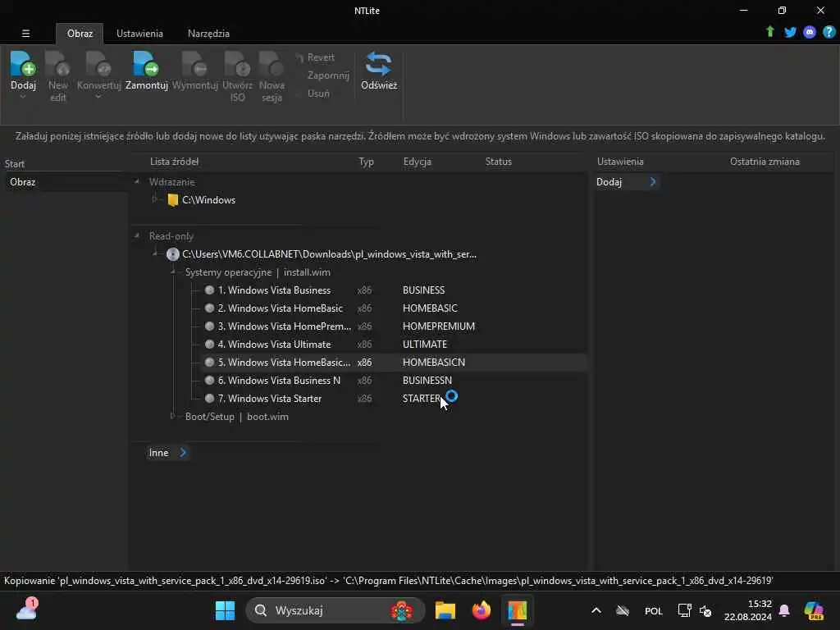Open File Explorer from the taskbar
Image resolution: width=840 pixels, height=630 pixels.
(x=445, y=610)
